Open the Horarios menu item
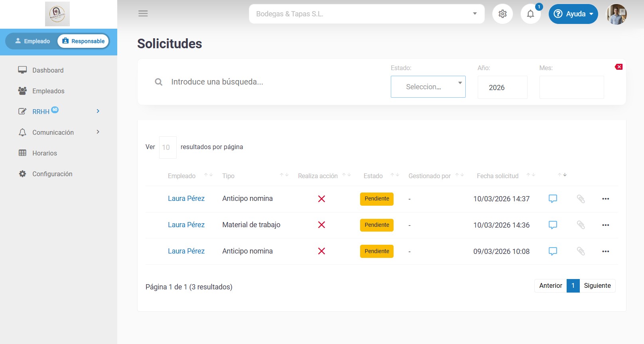 pyautogui.click(x=45, y=153)
